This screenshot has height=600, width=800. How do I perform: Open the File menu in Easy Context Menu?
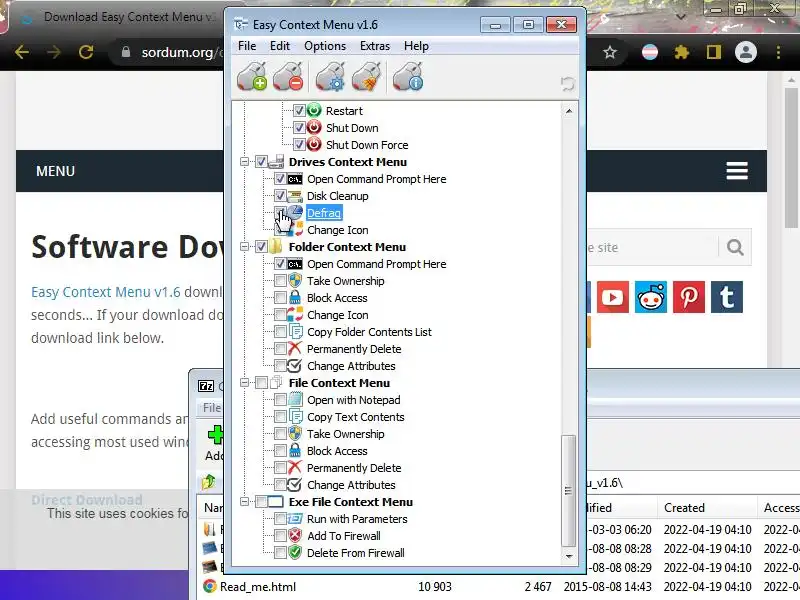point(247,46)
